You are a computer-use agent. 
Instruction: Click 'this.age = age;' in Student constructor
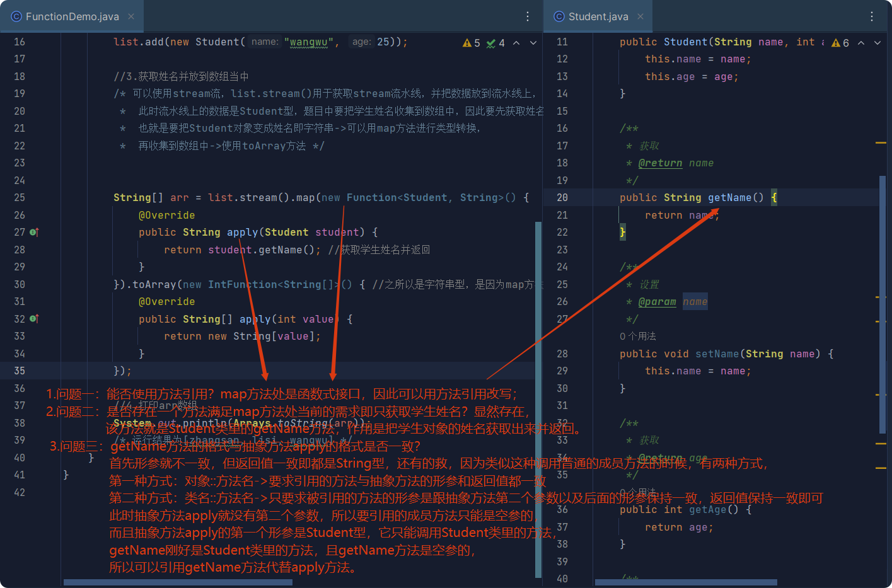[x=692, y=77]
